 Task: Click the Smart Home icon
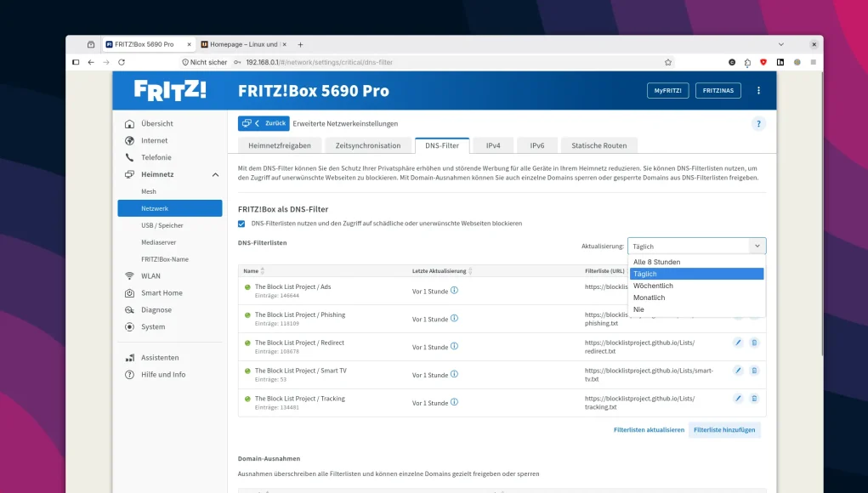129,292
